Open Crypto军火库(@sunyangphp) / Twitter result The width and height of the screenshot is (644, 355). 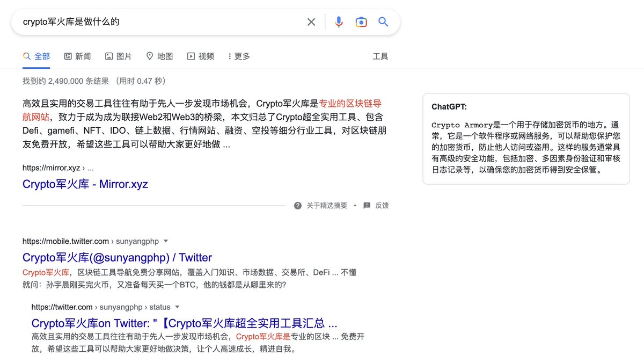pos(117,257)
